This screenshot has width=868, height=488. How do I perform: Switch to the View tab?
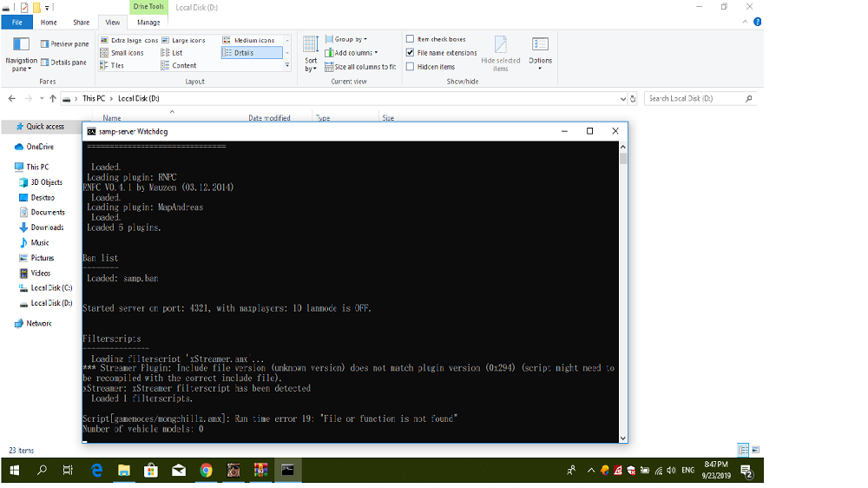113,23
